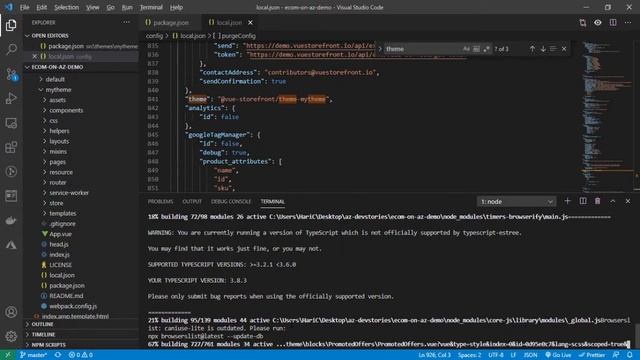Open Source Control view in activity bar
This screenshot has height=360, width=640.
tap(11, 74)
